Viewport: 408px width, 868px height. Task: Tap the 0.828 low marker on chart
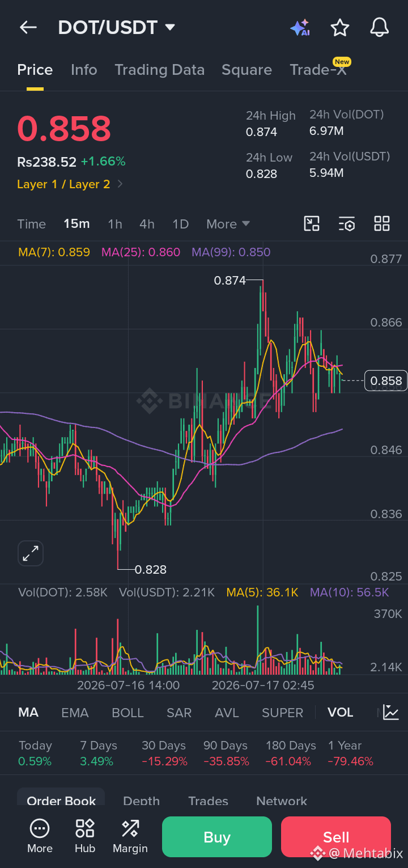(x=151, y=569)
